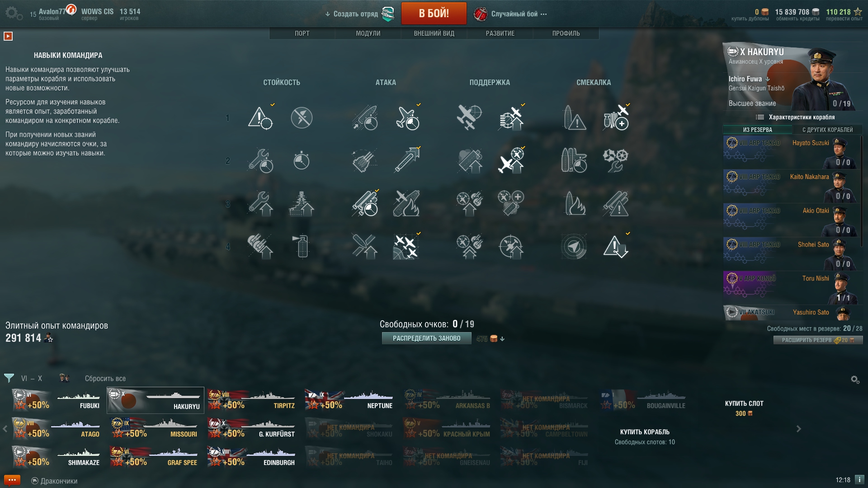Open the carousel settings gear icon
The image size is (868, 488).
click(855, 380)
